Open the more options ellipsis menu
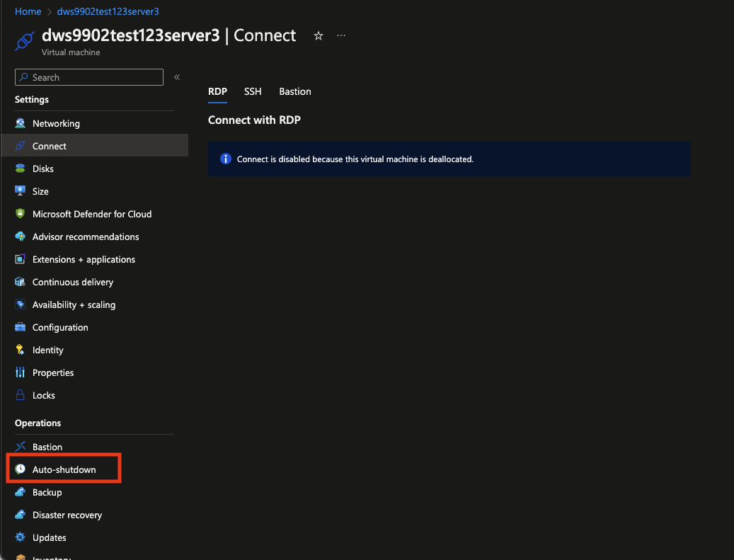Image resolution: width=734 pixels, height=560 pixels. coord(341,35)
